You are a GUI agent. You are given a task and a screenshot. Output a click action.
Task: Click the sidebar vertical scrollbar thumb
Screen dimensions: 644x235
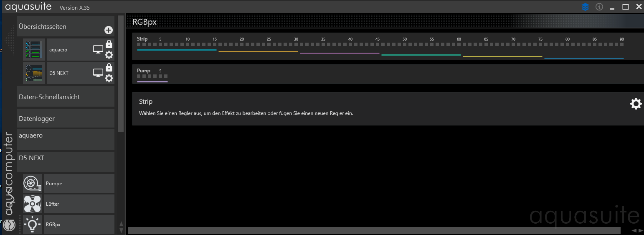tap(121, 74)
